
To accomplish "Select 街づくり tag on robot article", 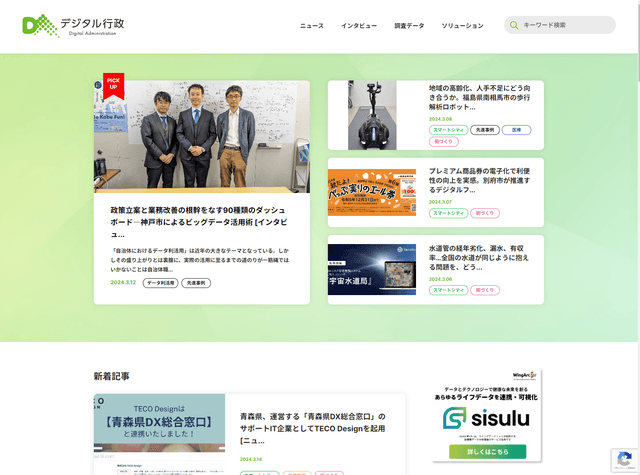I will click(444, 142).
